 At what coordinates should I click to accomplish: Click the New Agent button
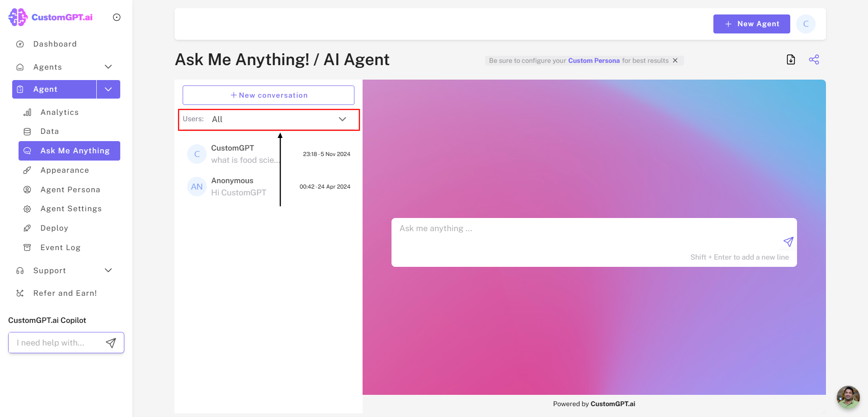751,24
